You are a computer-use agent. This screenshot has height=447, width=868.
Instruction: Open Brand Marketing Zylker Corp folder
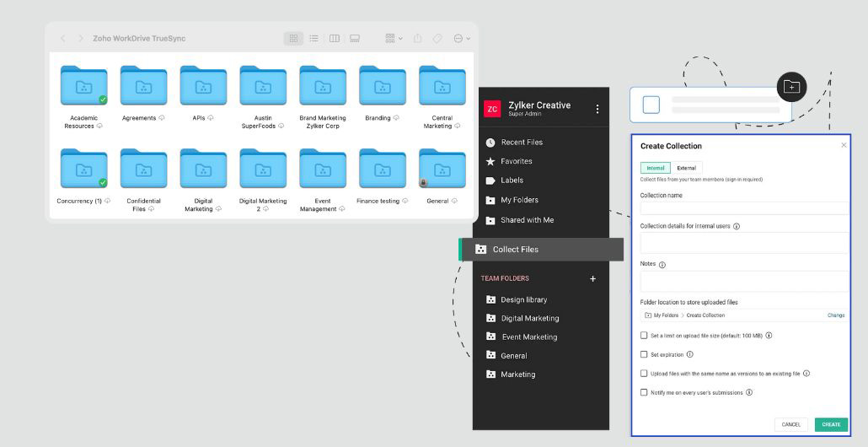tap(323, 86)
